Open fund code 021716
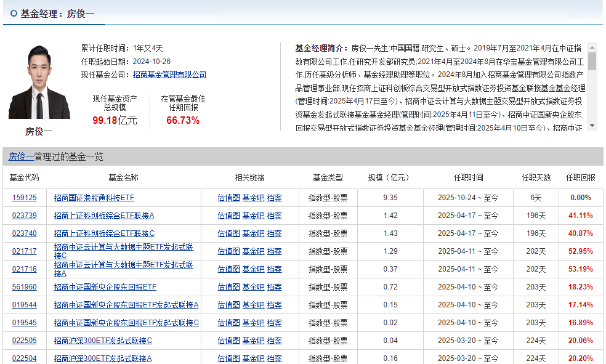The image size is (606, 364). pyautogui.click(x=25, y=269)
